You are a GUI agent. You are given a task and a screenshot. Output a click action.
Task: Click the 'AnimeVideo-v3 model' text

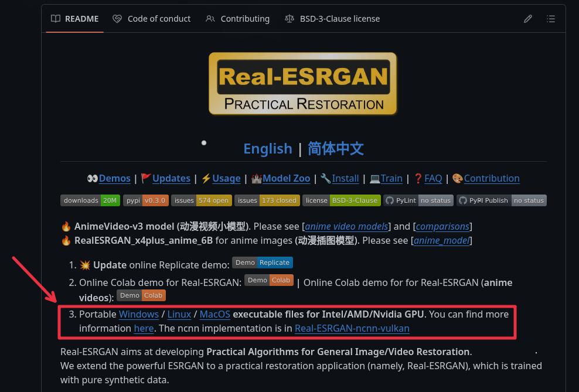(x=124, y=226)
